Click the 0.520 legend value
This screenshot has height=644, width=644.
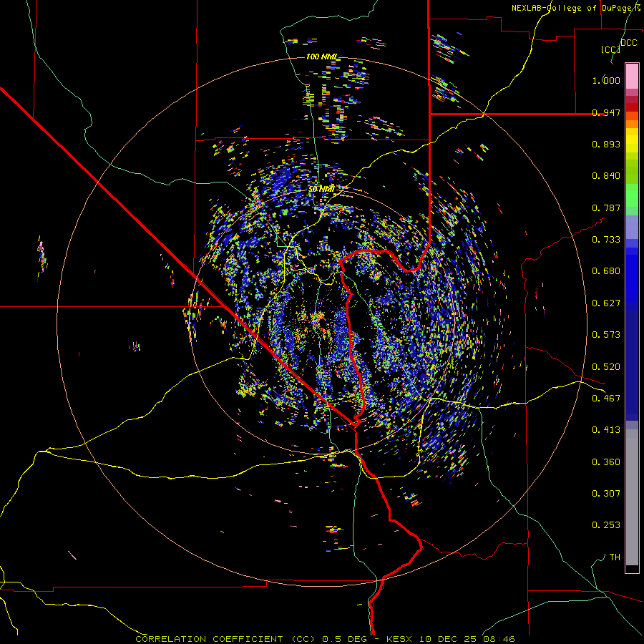(606, 367)
